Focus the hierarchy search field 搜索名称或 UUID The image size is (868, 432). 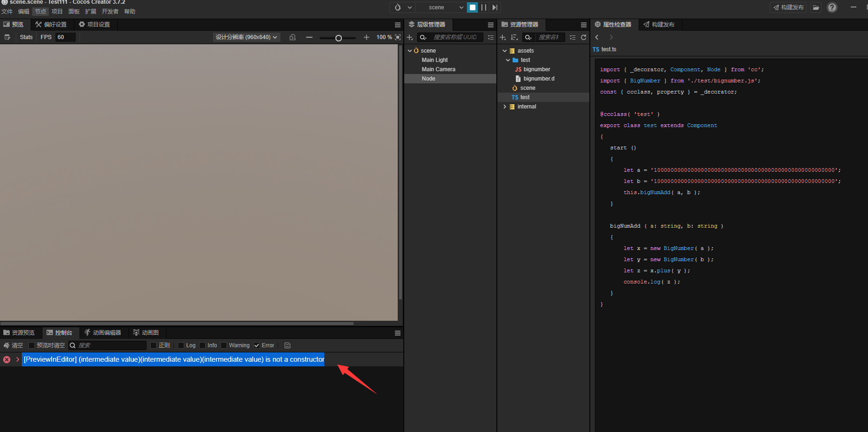[x=455, y=37]
